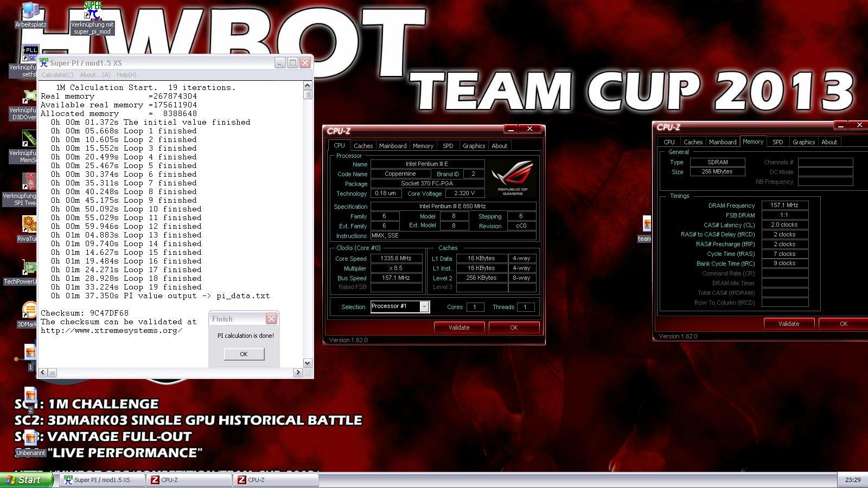Open the super_pi_mod shortcut icon

click(93, 10)
